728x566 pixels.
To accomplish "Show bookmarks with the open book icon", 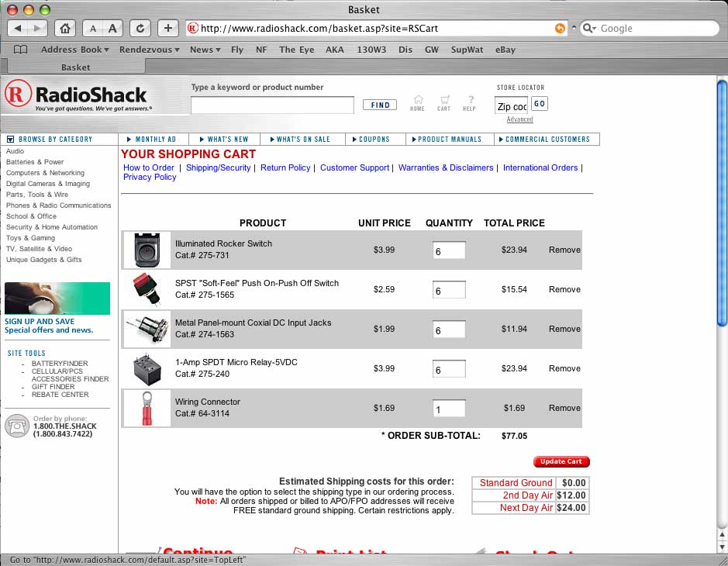I will click(x=20, y=50).
